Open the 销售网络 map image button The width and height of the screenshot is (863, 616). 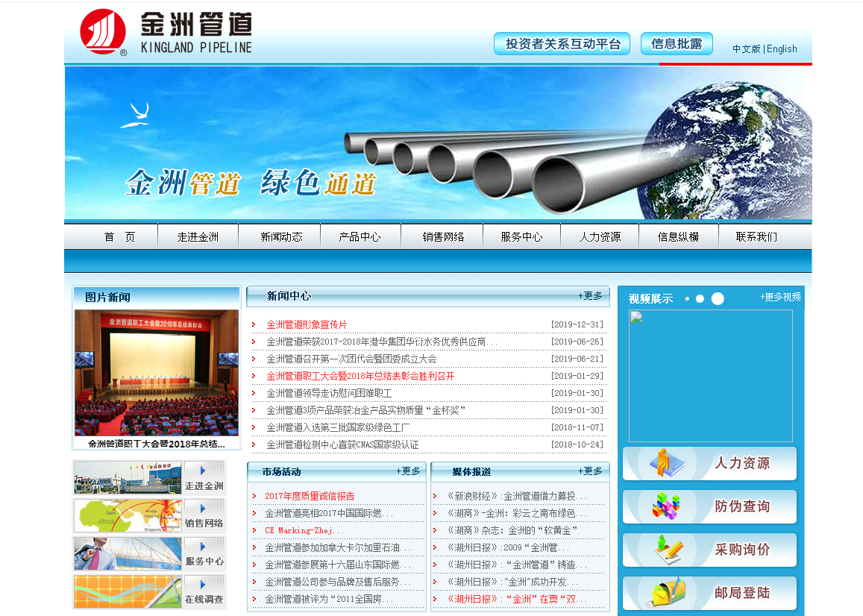[x=149, y=515]
